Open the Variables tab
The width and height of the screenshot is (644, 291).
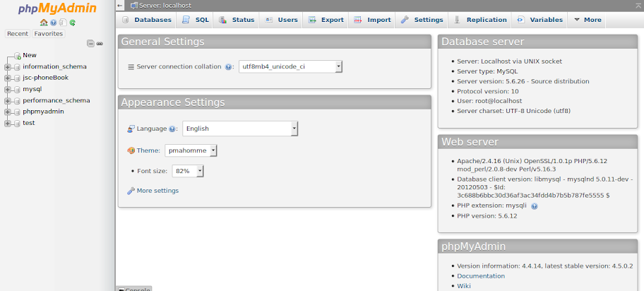click(539, 20)
